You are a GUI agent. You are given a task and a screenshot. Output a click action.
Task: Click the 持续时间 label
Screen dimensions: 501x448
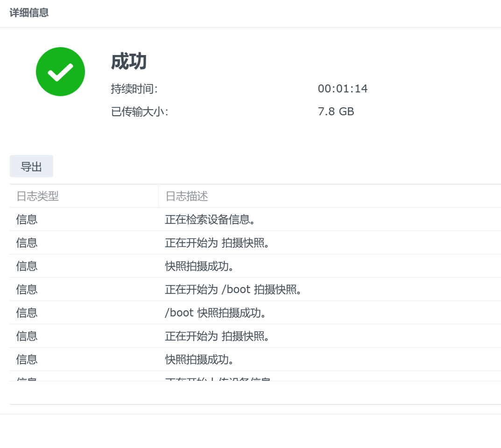pyautogui.click(x=134, y=89)
